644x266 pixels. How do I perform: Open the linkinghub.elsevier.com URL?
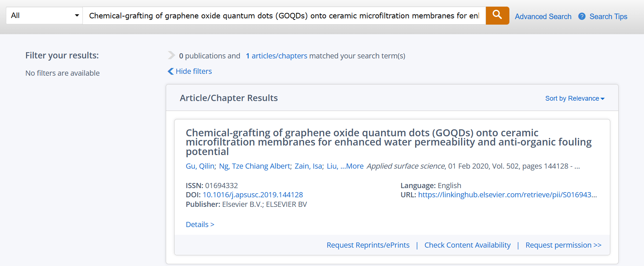coord(507,195)
